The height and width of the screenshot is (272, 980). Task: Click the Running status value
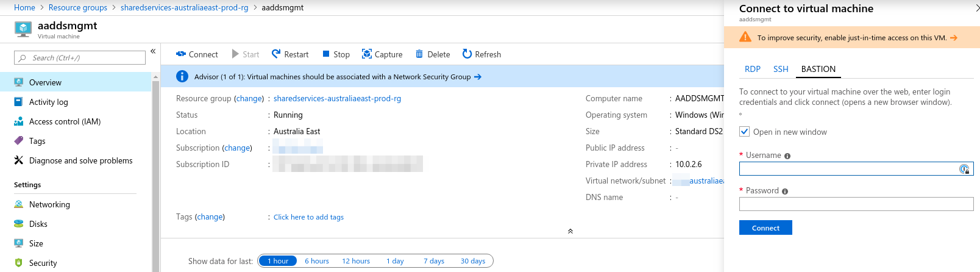[x=288, y=115]
